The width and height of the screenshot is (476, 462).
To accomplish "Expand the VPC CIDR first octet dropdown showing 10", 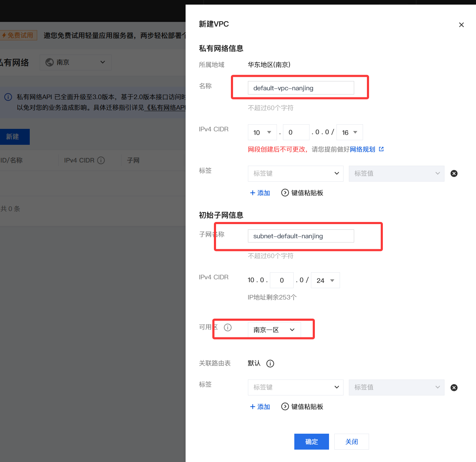I will point(262,132).
